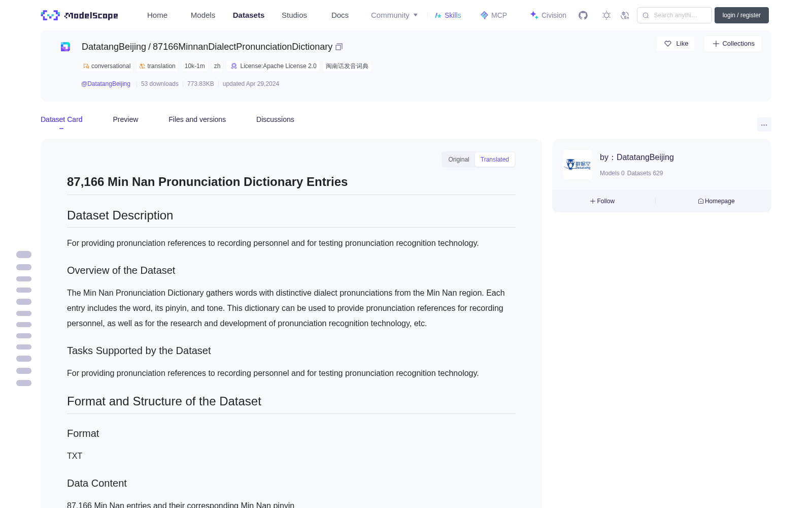The image size is (812, 508).
Task: Toggle the light/dark theme sun icon
Action: click(x=606, y=15)
